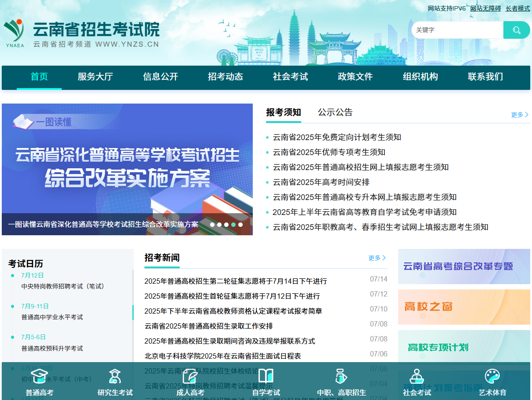Screen dimensions: 532x400
Task: Open 招考动态 menu
Action: (225, 77)
